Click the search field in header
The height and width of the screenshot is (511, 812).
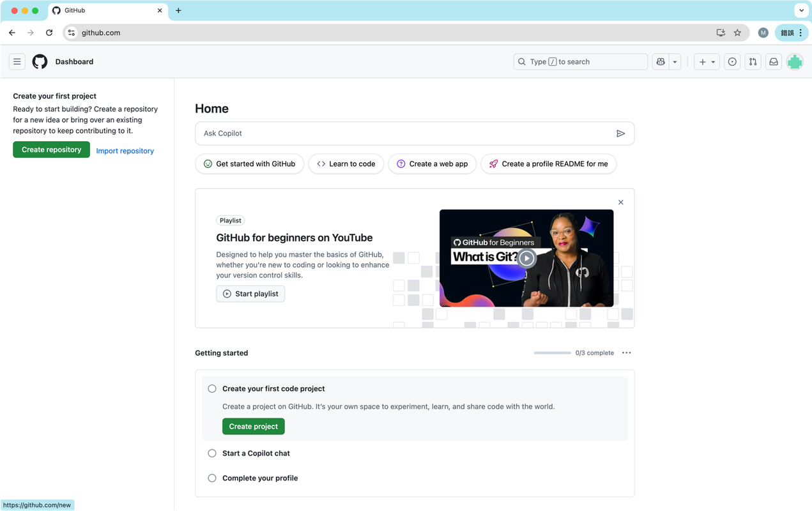point(580,62)
